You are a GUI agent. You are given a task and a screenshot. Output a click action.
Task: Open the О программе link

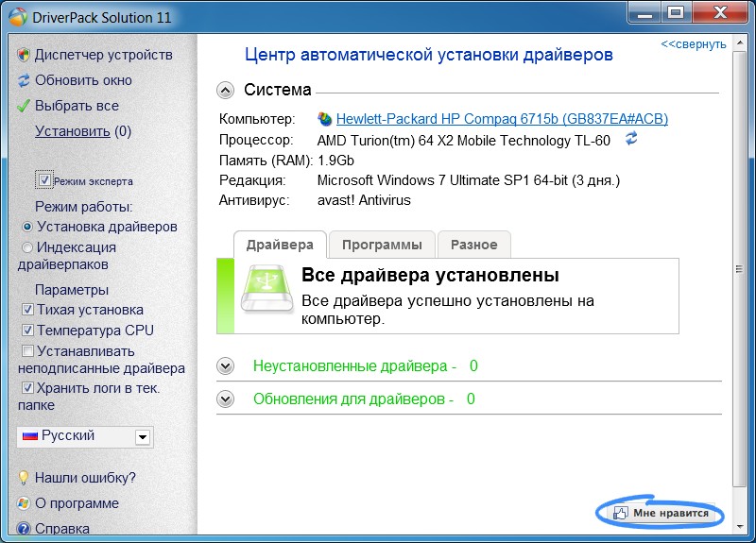tap(77, 503)
